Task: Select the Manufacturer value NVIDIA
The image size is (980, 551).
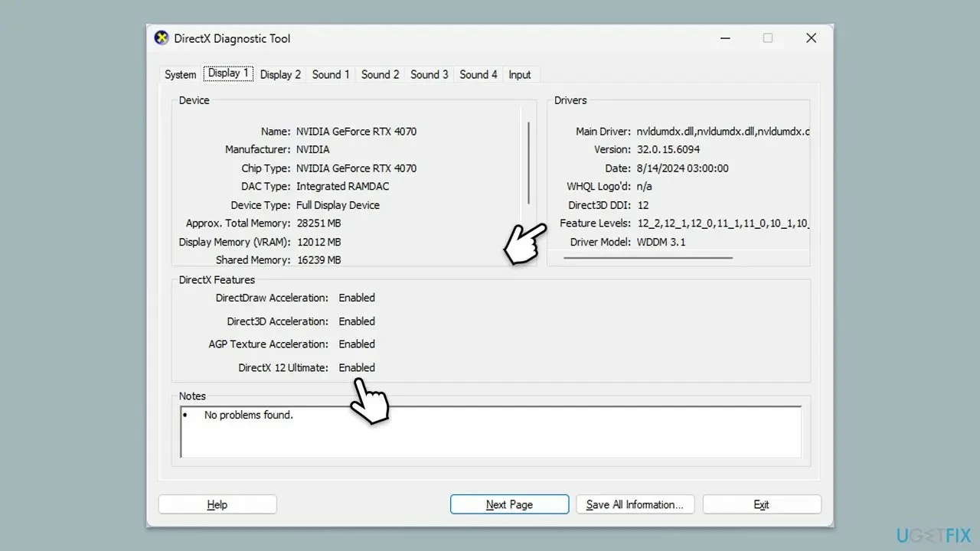Action: coord(313,150)
